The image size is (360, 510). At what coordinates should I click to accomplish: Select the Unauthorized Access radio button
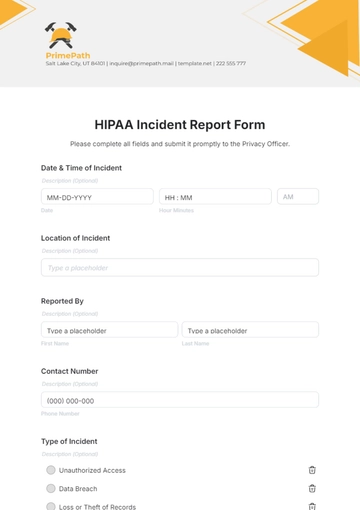[51, 470]
